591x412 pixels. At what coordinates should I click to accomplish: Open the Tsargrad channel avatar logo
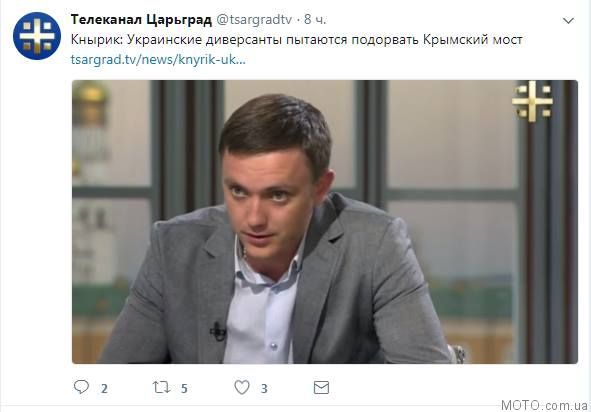coord(37,36)
